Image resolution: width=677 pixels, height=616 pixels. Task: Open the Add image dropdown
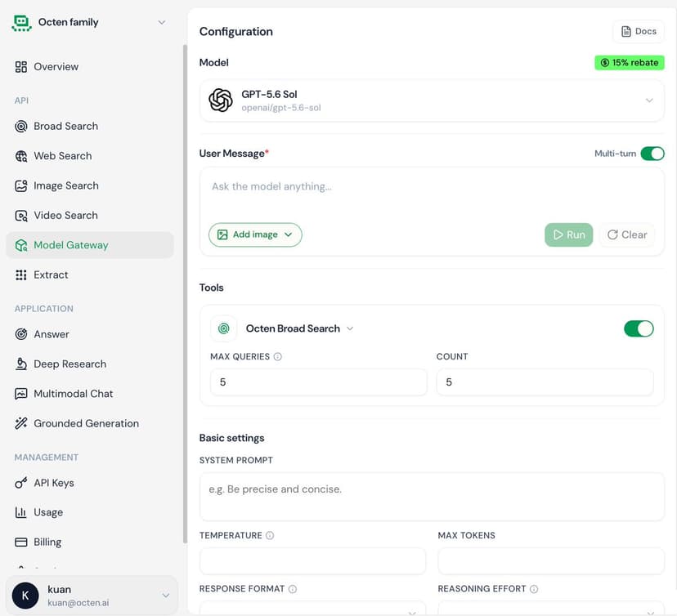tap(255, 234)
